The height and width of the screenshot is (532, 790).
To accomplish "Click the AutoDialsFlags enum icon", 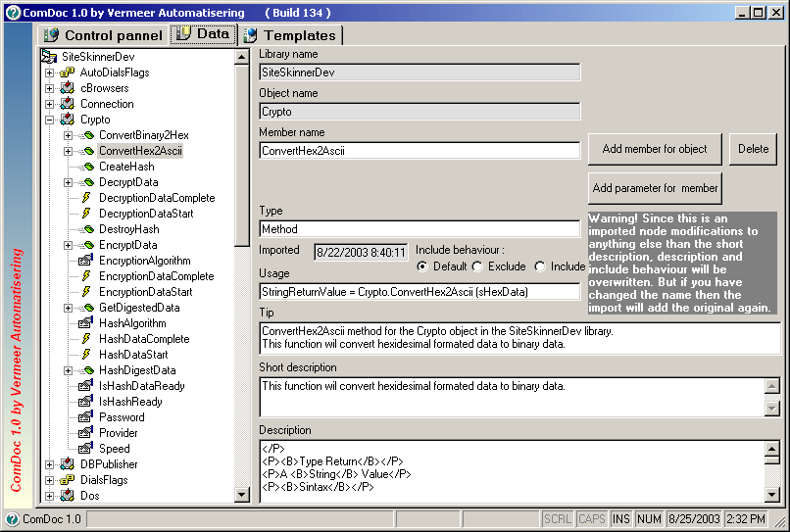I will pos(67,73).
